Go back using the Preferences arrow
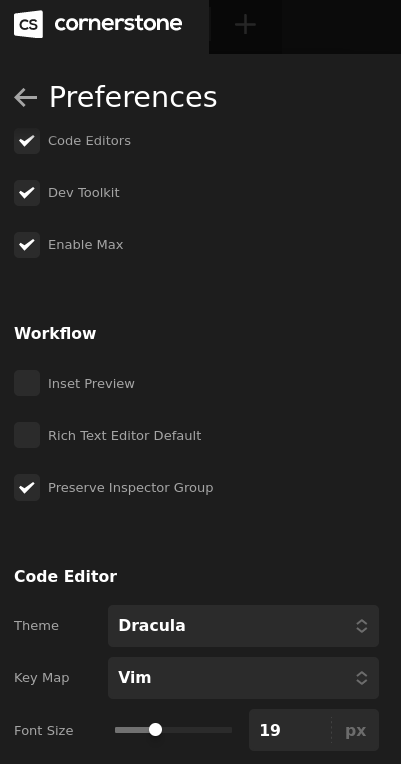 (25, 97)
